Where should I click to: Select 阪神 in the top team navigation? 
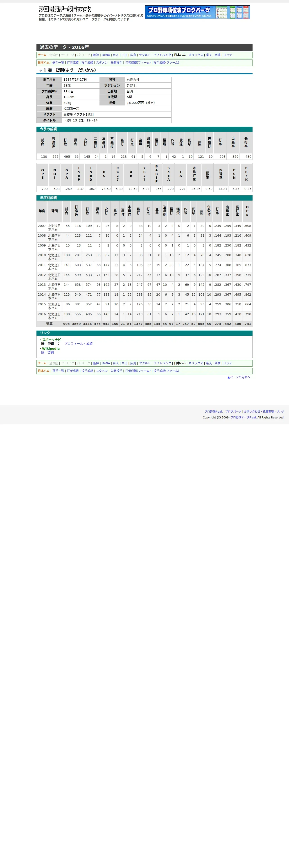click(x=96, y=55)
